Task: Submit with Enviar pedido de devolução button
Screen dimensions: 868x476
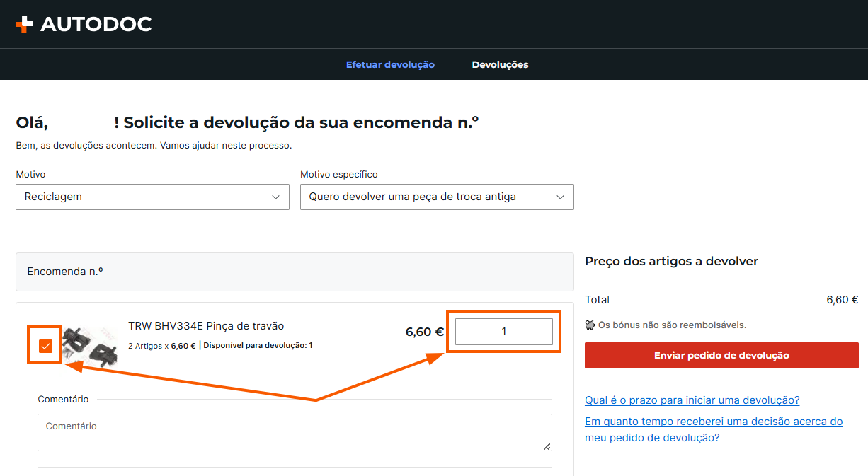Action: 721,355
